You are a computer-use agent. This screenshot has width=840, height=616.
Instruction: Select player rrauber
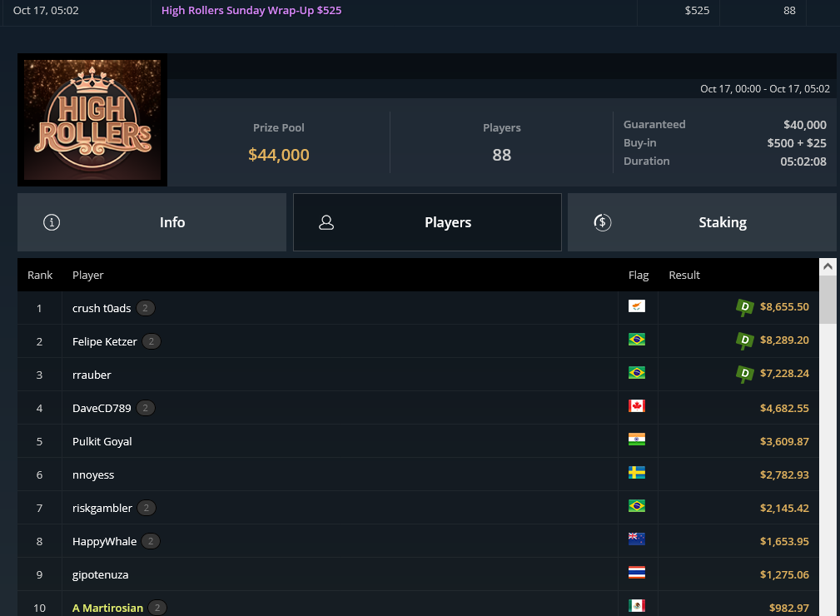(x=92, y=375)
